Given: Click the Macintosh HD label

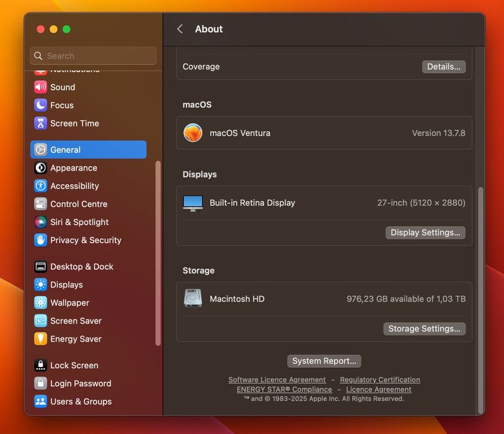Looking at the screenshot, I should tap(237, 299).
